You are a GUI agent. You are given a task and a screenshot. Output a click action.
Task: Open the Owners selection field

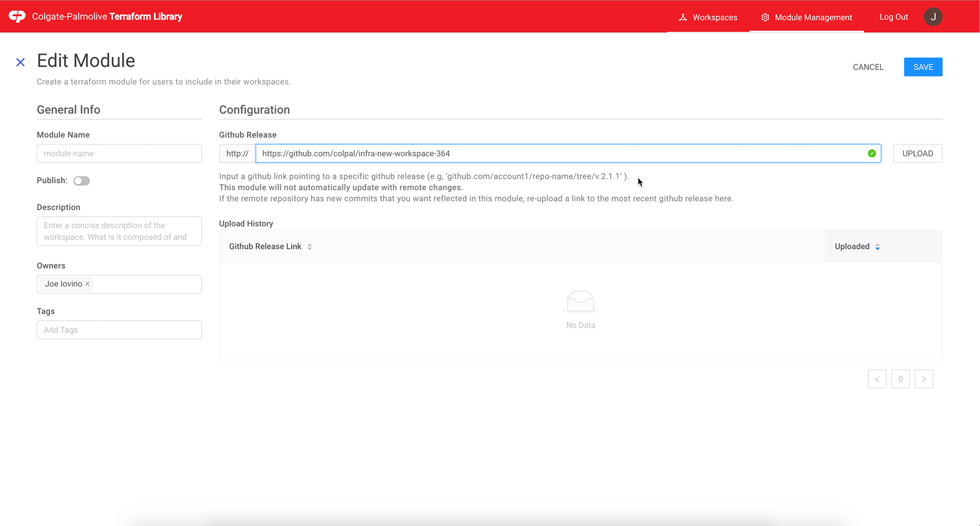coord(119,284)
